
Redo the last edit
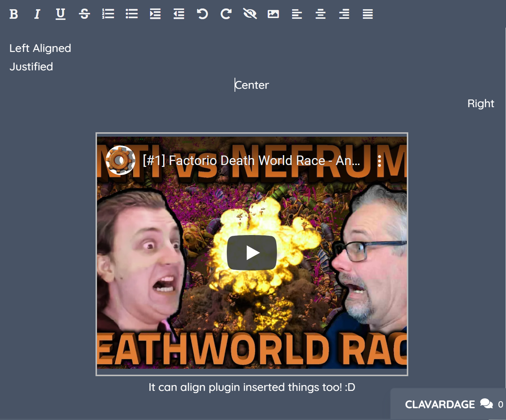click(x=226, y=14)
